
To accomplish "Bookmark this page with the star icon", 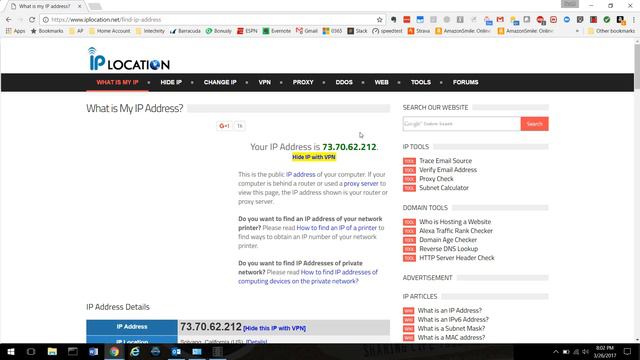I will point(379,20).
